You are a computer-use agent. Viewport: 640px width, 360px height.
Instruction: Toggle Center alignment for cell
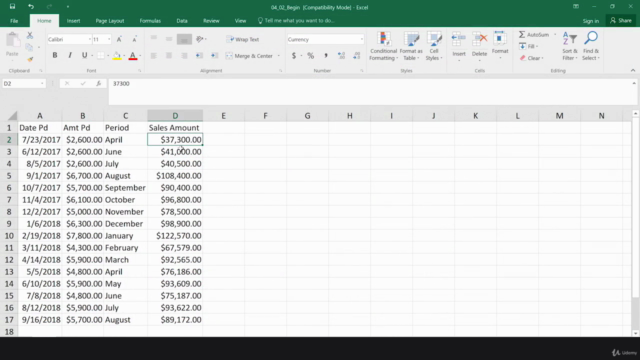click(169, 56)
